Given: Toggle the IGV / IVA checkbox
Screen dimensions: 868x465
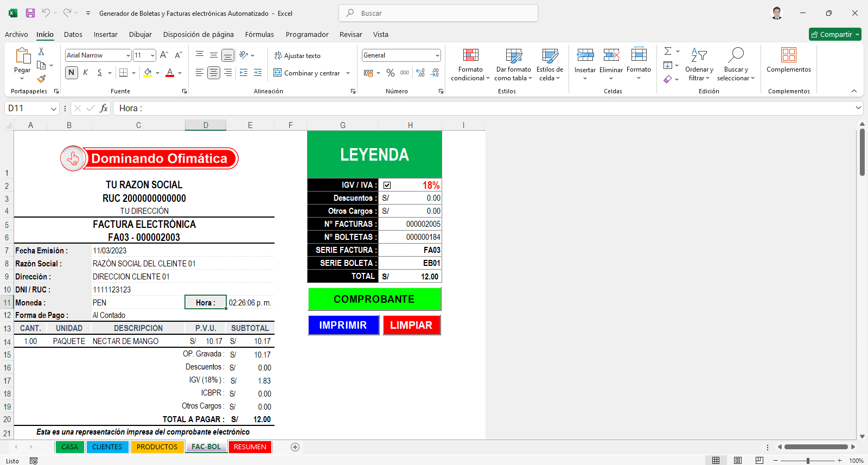Looking at the screenshot, I should (387, 186).
